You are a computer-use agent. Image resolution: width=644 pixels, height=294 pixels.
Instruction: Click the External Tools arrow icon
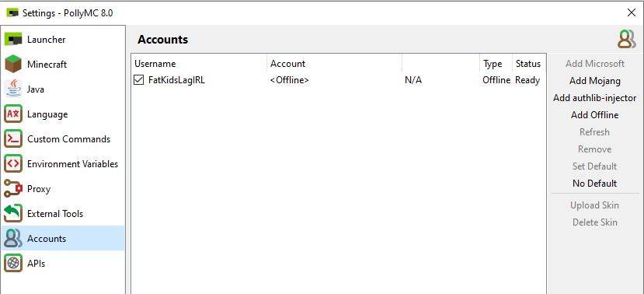tap(12, 214)
